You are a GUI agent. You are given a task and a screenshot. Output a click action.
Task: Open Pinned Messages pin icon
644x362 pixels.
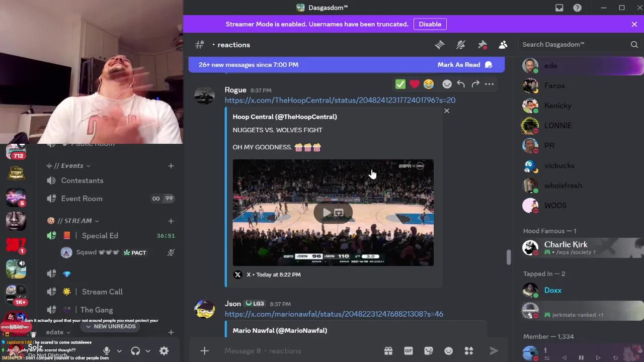(x=482, y=45)
